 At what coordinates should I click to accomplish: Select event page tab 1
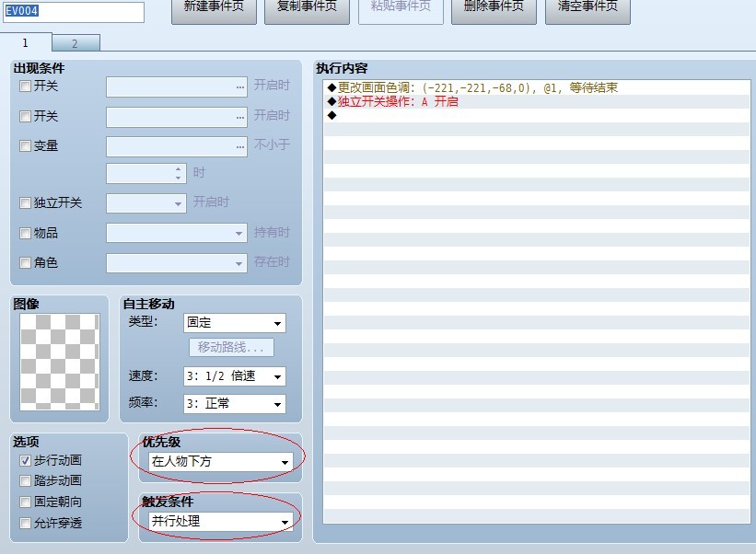click(26, 42)
